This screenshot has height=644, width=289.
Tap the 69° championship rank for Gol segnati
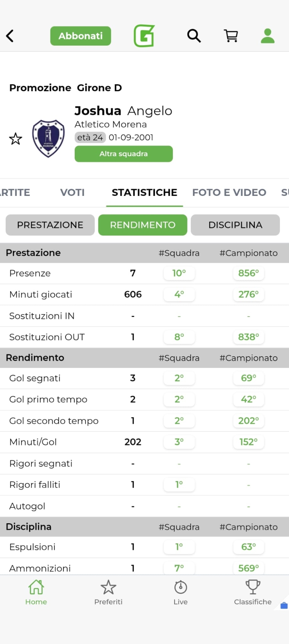[248, 378]
